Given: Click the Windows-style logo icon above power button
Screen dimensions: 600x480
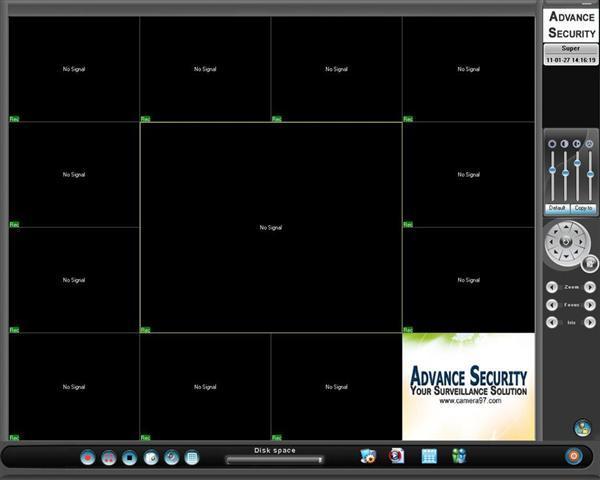Looking at the screenshot, I should pyautogui.click(x=582, y=428).
